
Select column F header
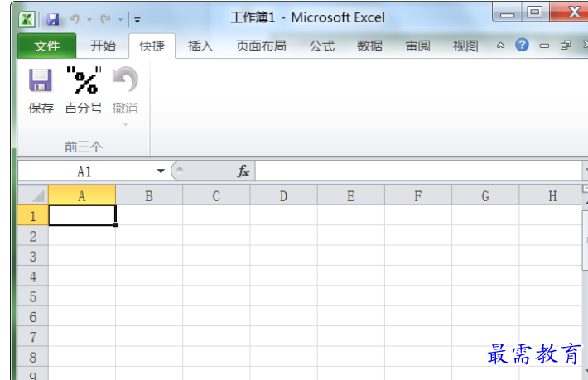pyautogui.click(x=418, y=195)
